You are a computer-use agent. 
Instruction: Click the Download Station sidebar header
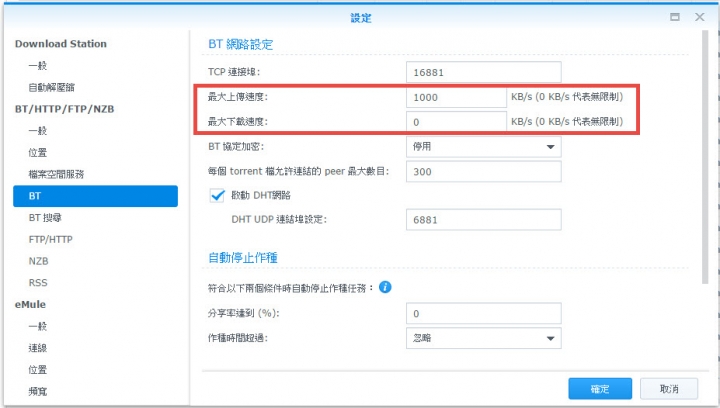click(61, 44)
